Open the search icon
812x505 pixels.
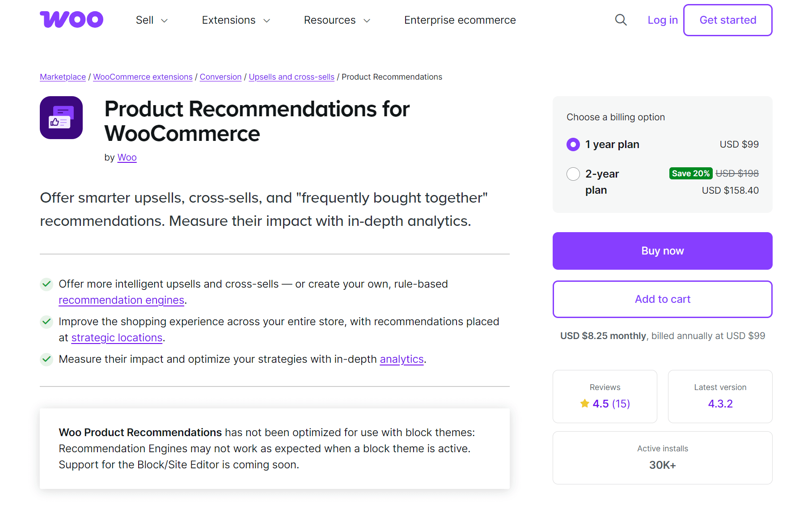tap(621, 20)
